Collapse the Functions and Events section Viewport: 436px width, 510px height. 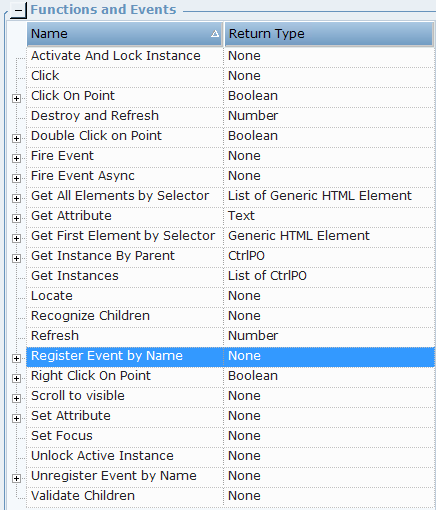click(x=19, y=11)
